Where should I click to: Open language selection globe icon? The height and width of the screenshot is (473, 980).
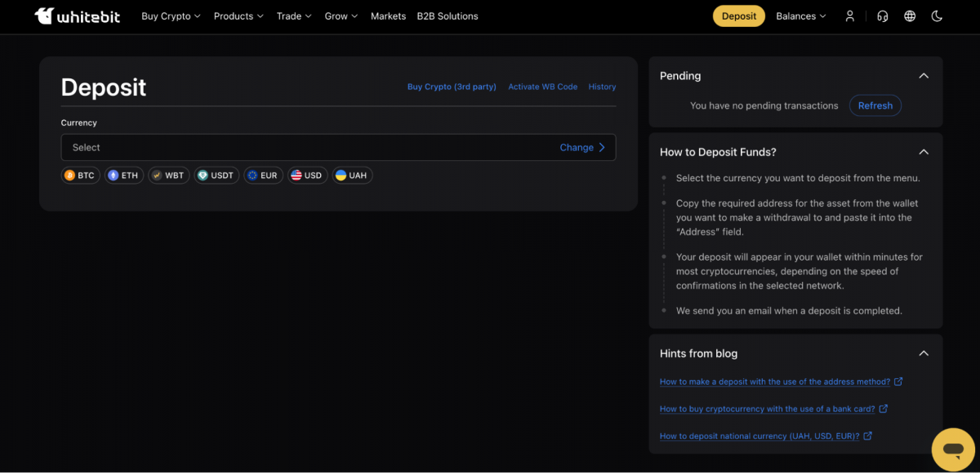[x=910, y=16]
